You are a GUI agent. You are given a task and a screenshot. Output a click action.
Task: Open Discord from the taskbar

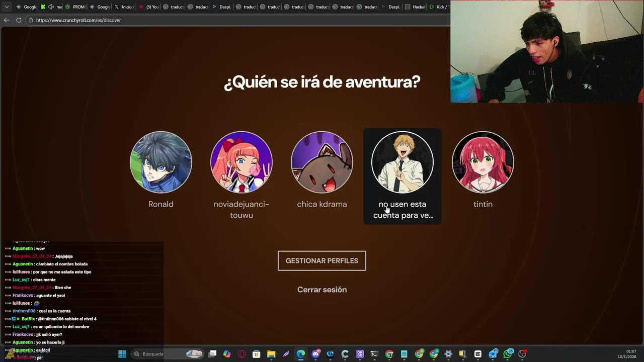315,354
